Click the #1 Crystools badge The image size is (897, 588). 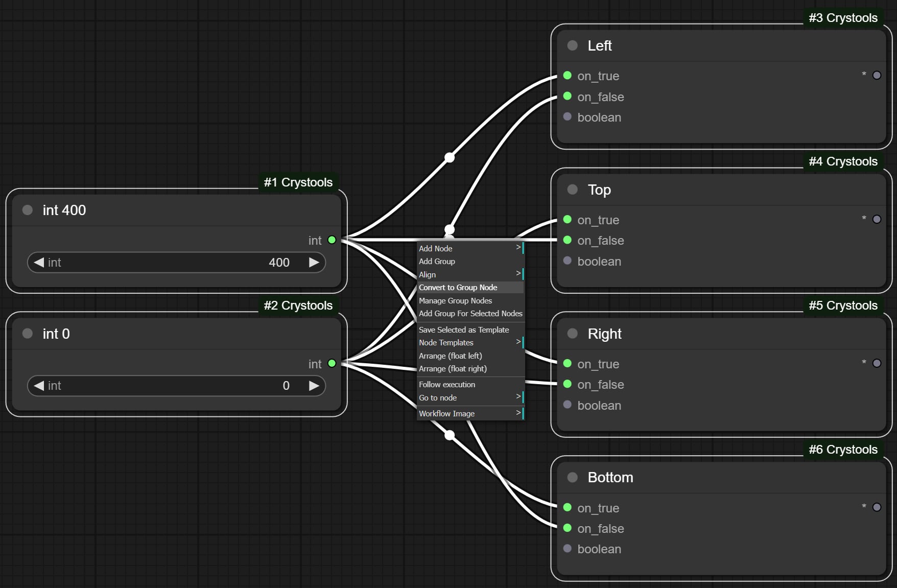298,182
